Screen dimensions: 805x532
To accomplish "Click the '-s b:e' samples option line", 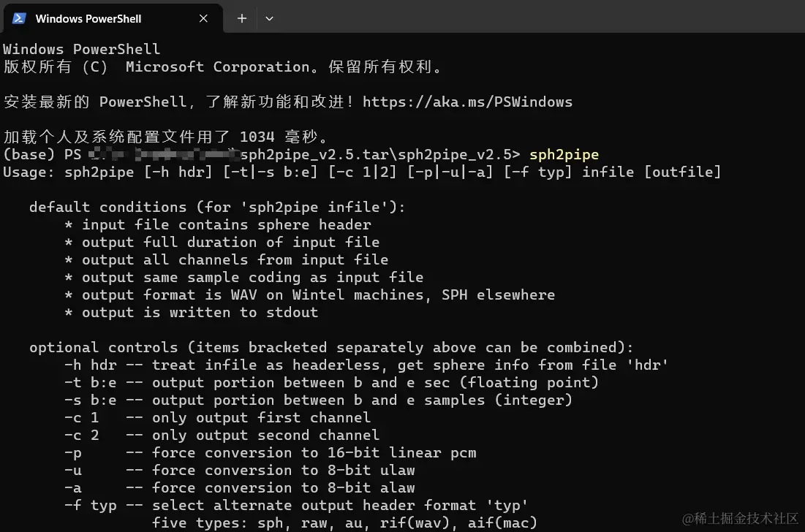I will coord(318,400).
